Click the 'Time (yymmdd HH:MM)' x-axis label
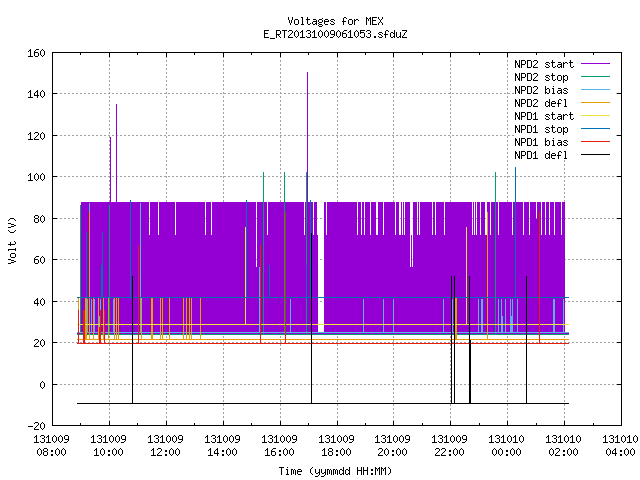 [x=335, y=471]
